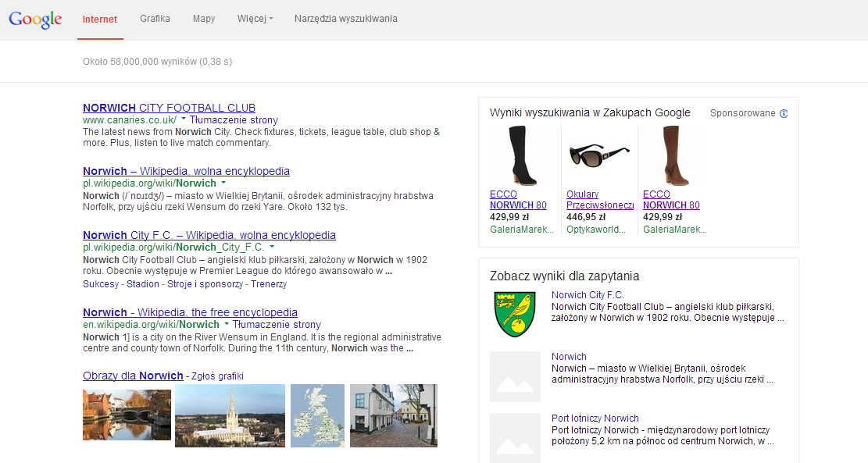This screenshot has width=868, height=463.
Task: Open Norwich City F.C. – Wikipedia result title
Action: click(209, 235)
